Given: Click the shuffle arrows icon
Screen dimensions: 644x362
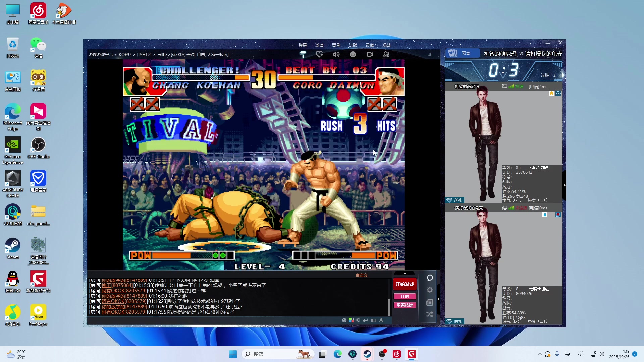Looking at the screenshot, I should (430, 314).
